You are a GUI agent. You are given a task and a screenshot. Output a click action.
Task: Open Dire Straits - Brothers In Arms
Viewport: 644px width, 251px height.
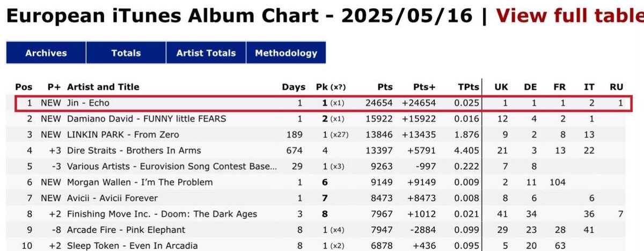(x=134, y=150)
